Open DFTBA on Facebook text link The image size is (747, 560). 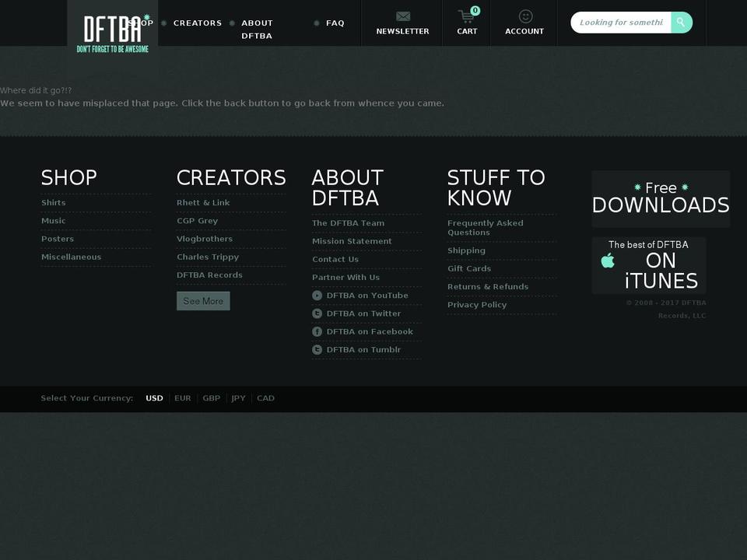tap(370, 331)
